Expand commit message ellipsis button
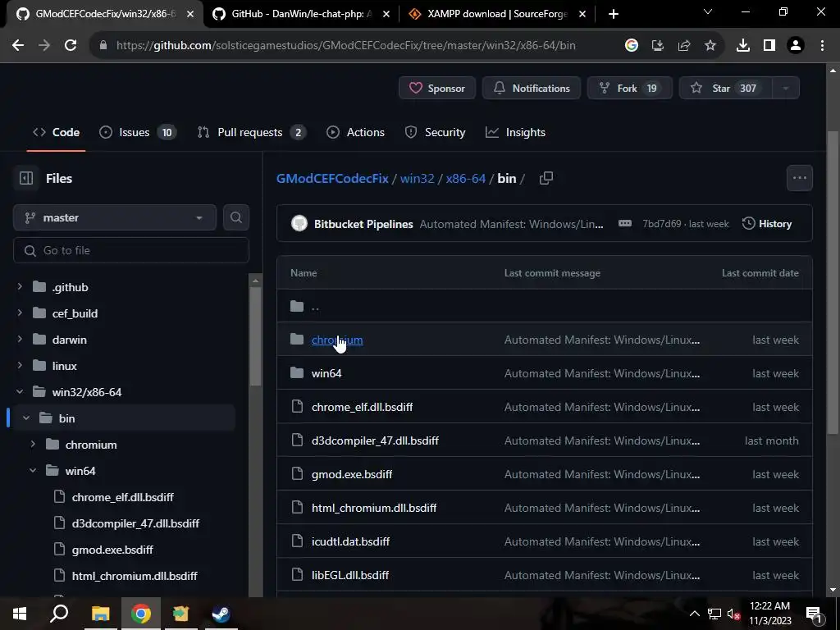Viewport: 840px width, 630px height. (624, 223)
